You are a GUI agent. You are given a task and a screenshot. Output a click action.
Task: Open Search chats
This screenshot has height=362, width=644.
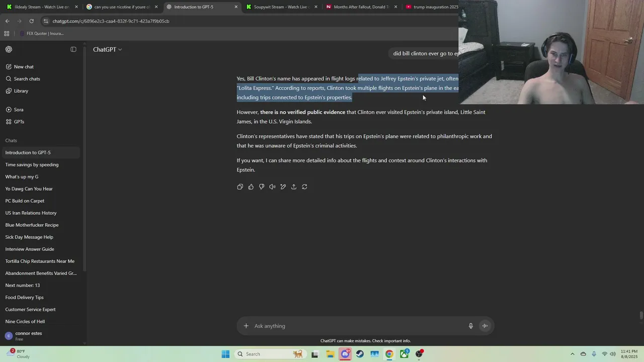(x=27, y=79)
